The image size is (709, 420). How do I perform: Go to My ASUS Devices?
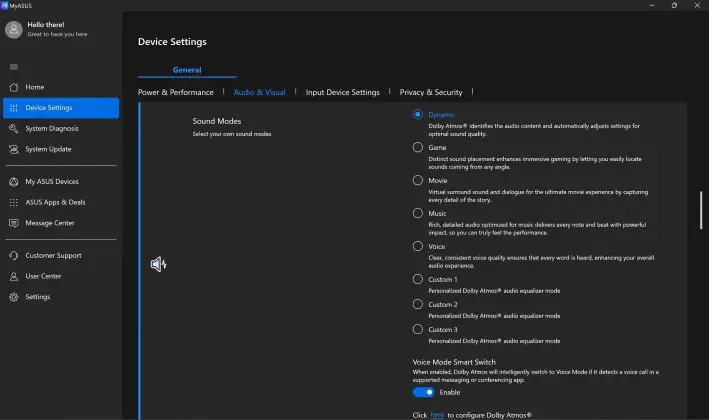pos(61,182)
